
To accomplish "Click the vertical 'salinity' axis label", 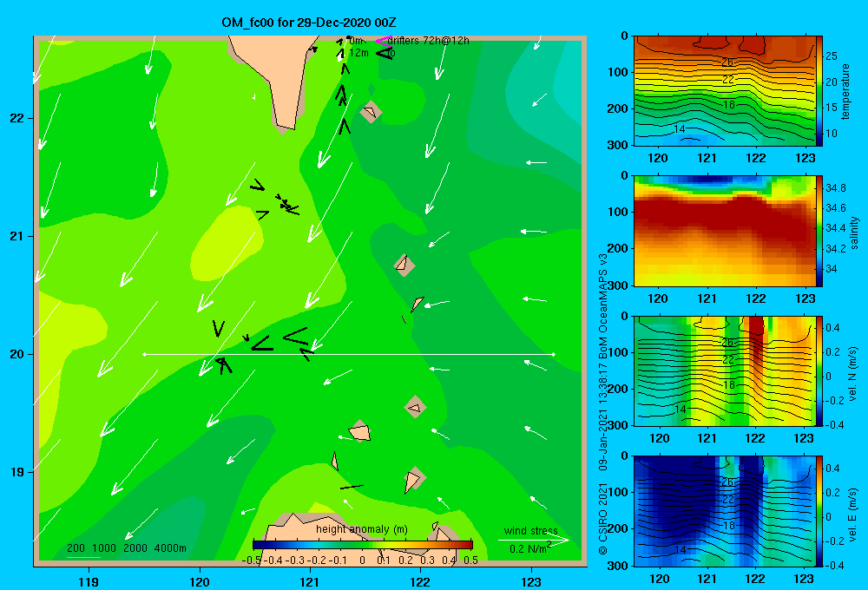I will point(853,233).
